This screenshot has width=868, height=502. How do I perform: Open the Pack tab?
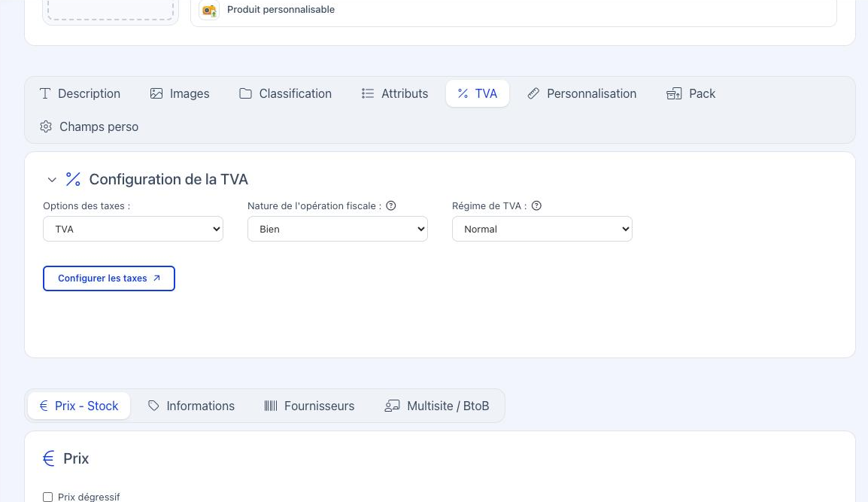tap(690, 93)
